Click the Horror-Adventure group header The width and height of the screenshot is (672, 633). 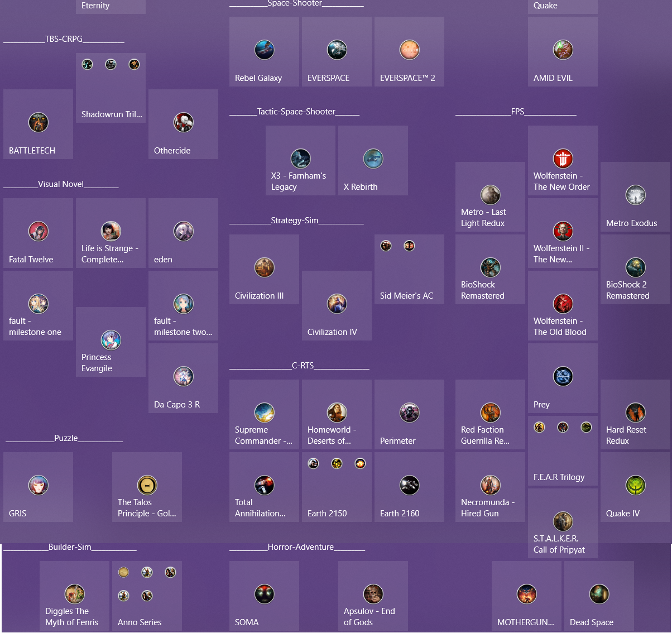(x=297, y=547)
